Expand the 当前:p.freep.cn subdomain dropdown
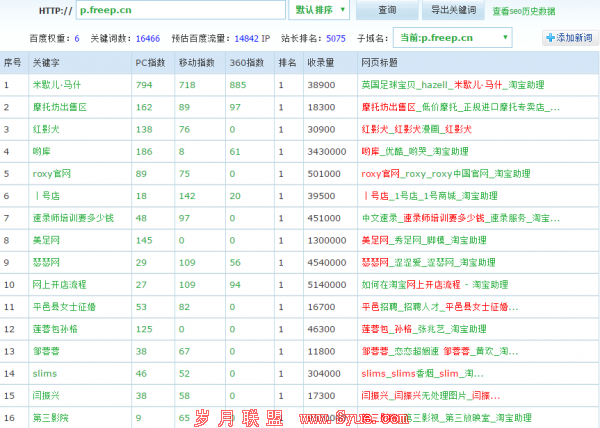 click(452, 38)
